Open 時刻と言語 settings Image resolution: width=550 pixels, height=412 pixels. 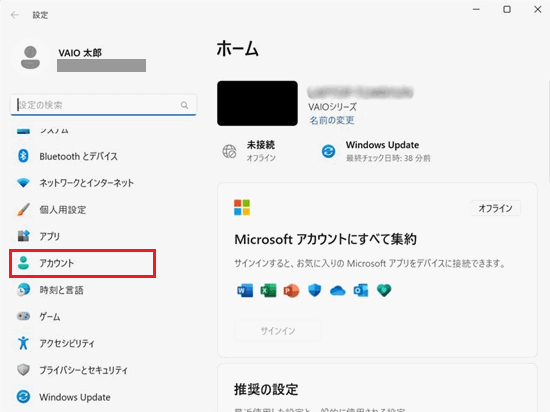[61, 290]
